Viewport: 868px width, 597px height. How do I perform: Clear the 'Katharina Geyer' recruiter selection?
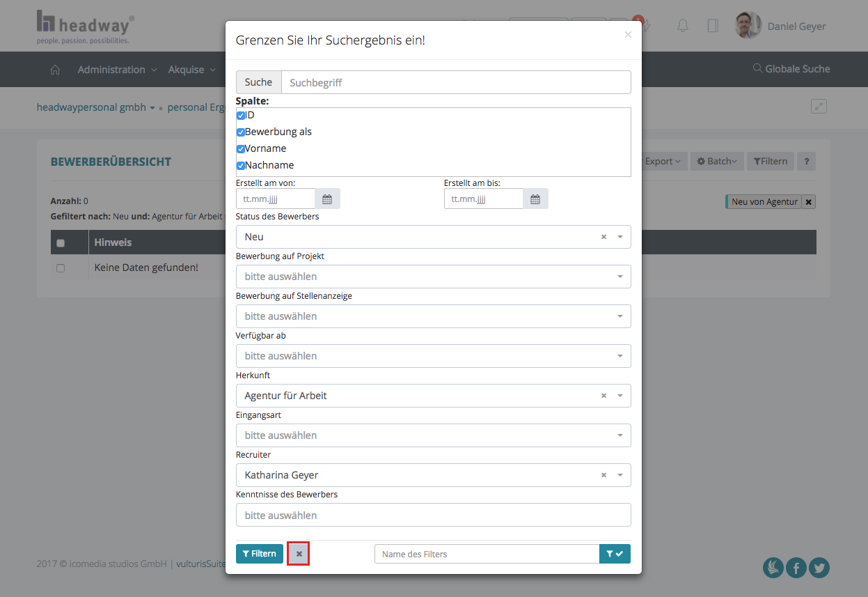603,475
